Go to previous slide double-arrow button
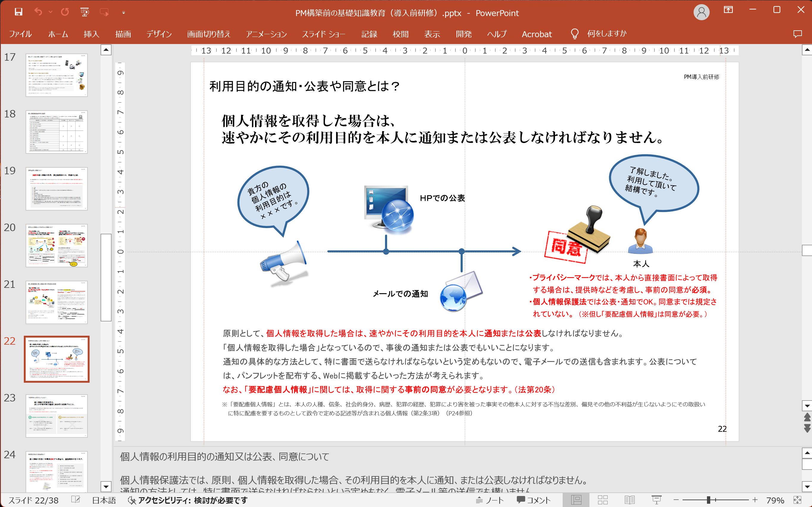 (807, 417)
